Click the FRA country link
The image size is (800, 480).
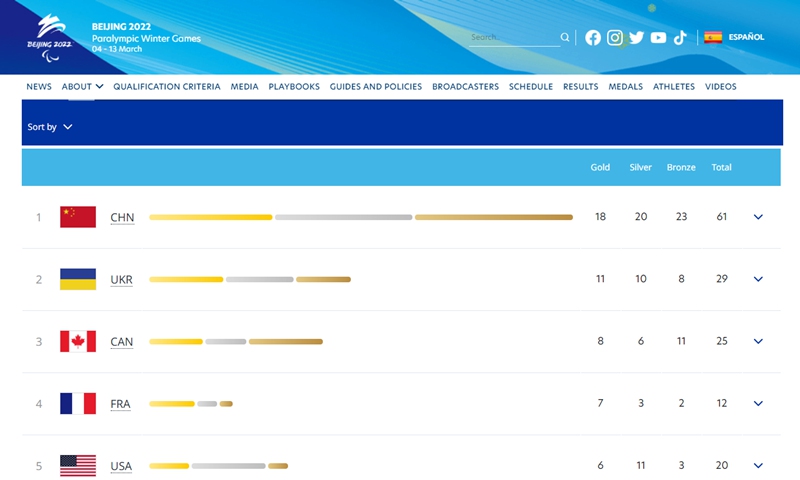coord(120,404)
